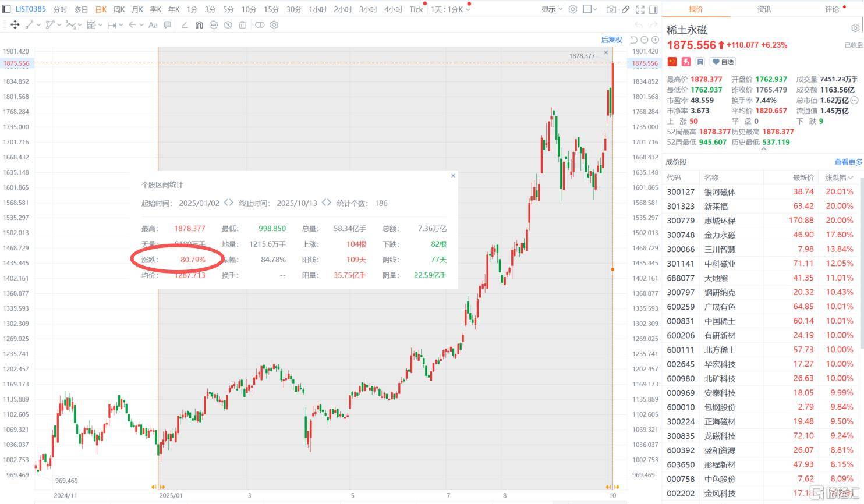Viewport: 864px width, 504px height.
Task: Delete drawings with the trash icon
Action: coord(242,25)
